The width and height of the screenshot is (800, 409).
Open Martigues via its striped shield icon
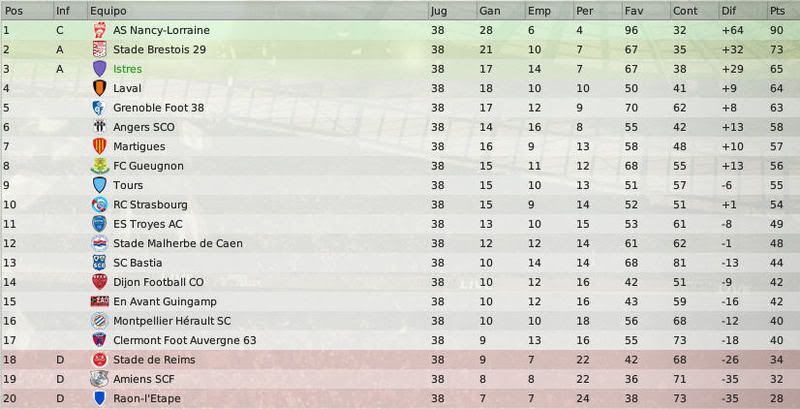(99, 146)
